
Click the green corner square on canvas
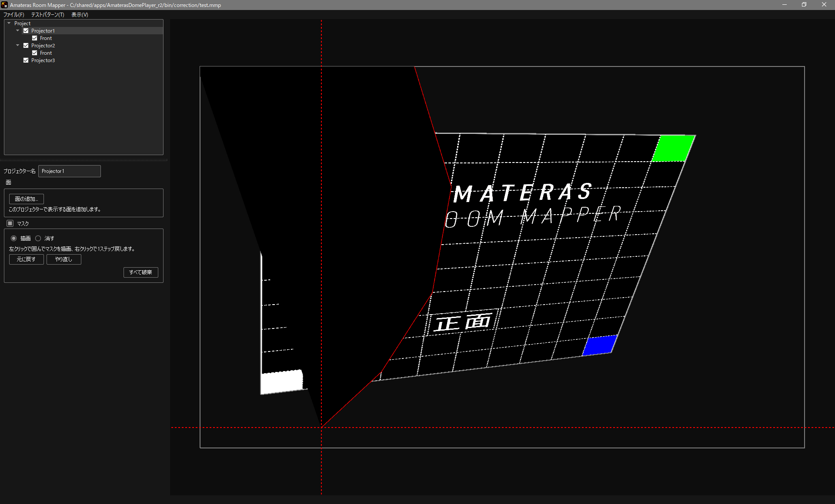click(673, 149)
